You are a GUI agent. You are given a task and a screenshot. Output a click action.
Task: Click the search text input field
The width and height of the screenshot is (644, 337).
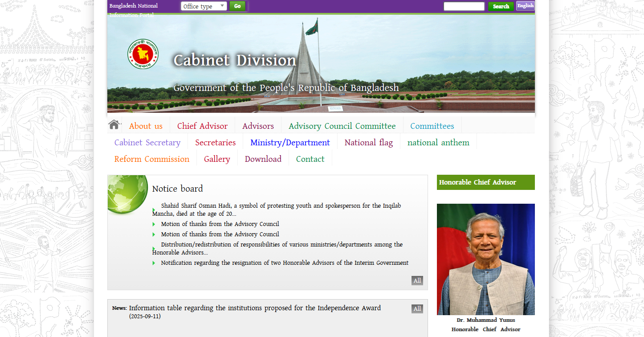pos(464,6)
